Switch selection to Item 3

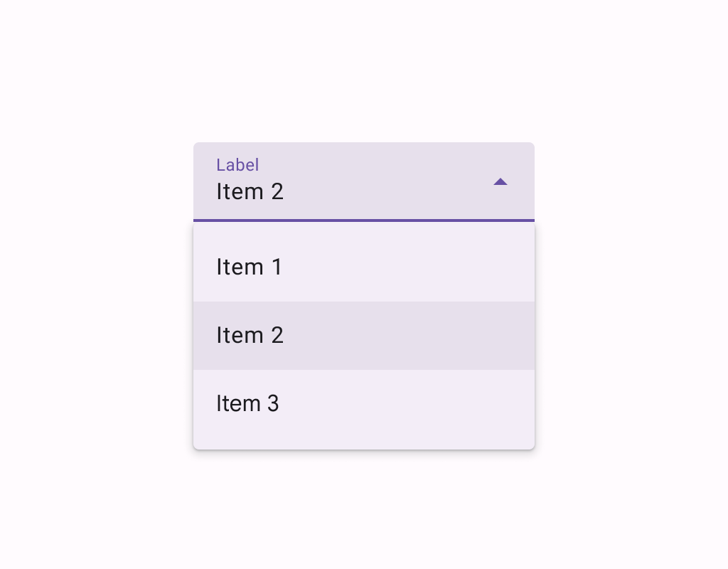pyautogui.click(x=364, y=404)
